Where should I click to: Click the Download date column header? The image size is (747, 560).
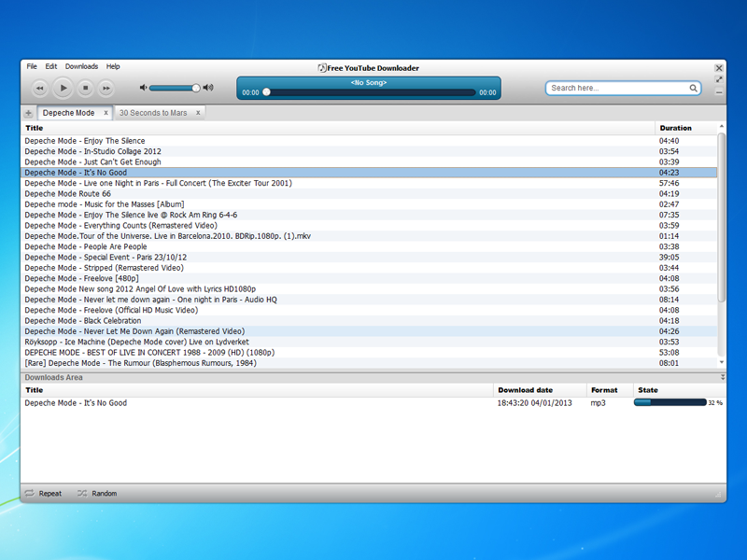click(x=540, y=390)
